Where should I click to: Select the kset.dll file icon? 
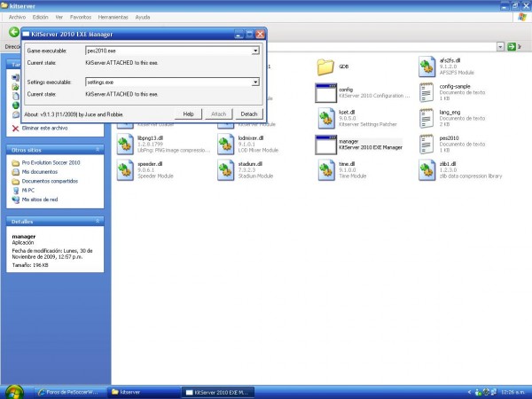(326, 118)
